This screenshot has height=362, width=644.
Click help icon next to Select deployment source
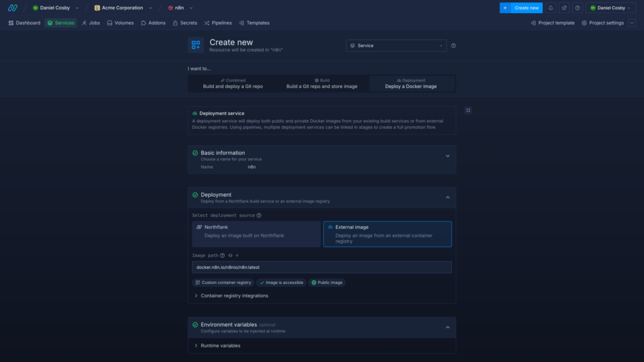(259, 216)
